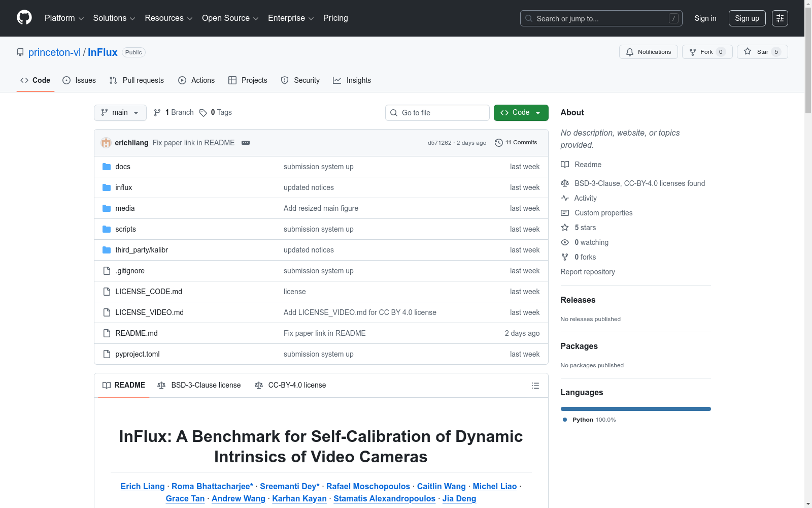Click the Python 100.0% language label
Viewport: 812px width, 508px height.
coord(589,420)
